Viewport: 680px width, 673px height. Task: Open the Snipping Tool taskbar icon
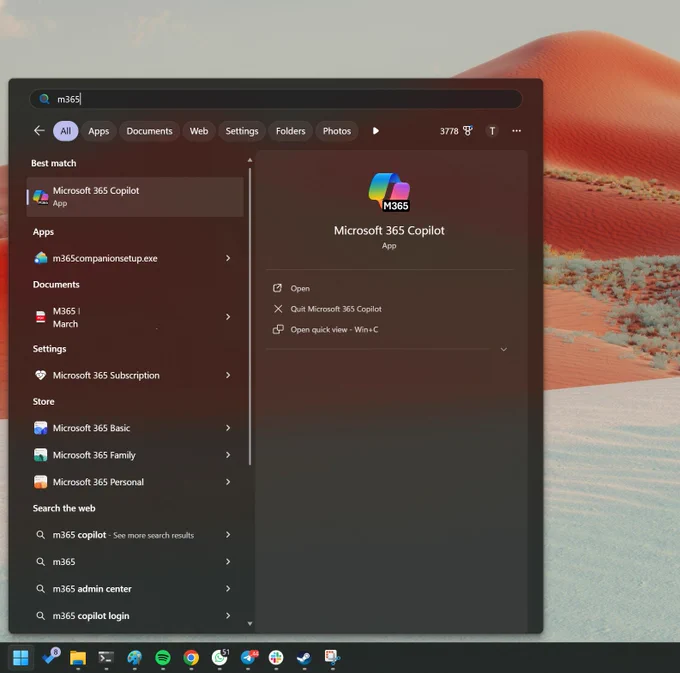tap(333, 657)
